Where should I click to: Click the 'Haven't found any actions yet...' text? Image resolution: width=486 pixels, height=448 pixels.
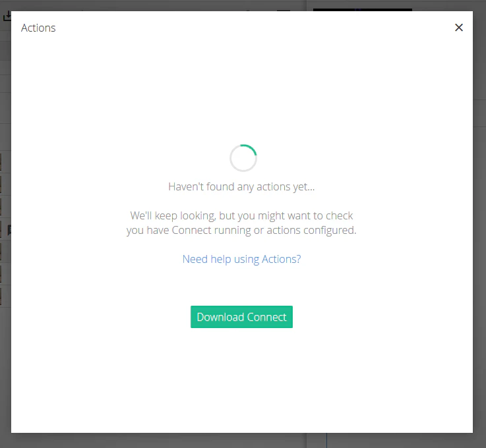point(241,186)
